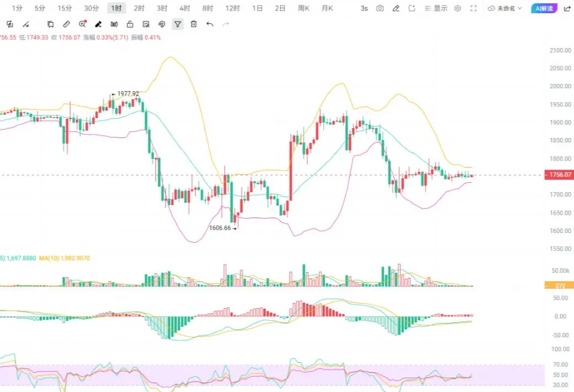The image size is (574, 392).
Task: Switch to the 4时 chart interval
Action: point(184,8)
